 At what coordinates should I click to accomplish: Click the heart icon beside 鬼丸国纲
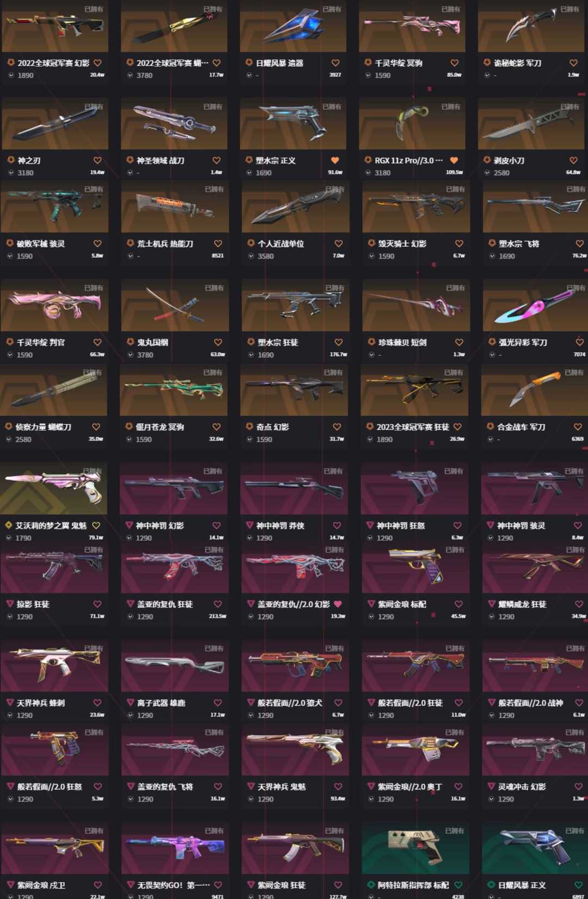click(x=218, y=343)
